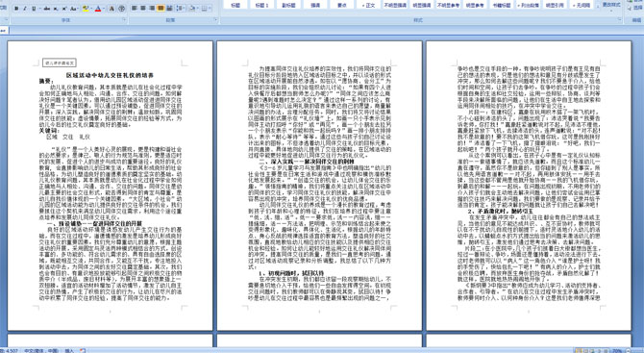
Task: Apply the 无间隔 style
Action: point(582,5)
